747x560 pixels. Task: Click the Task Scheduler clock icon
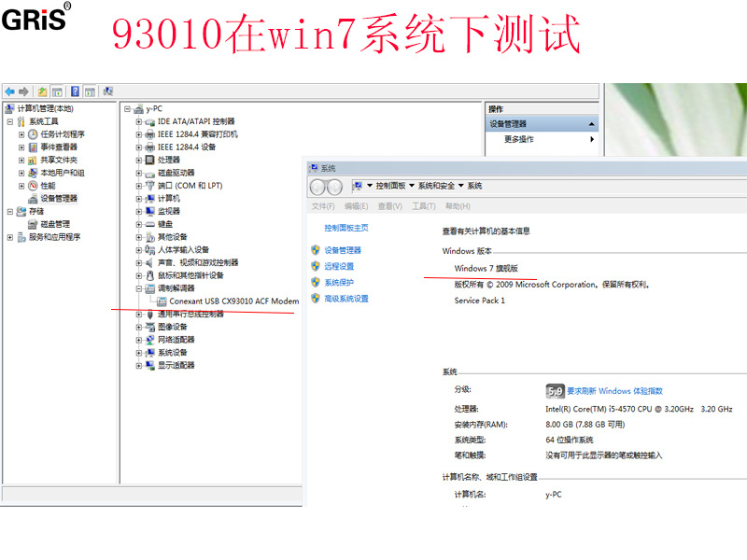pyautogui.click(x=33, y=134)
